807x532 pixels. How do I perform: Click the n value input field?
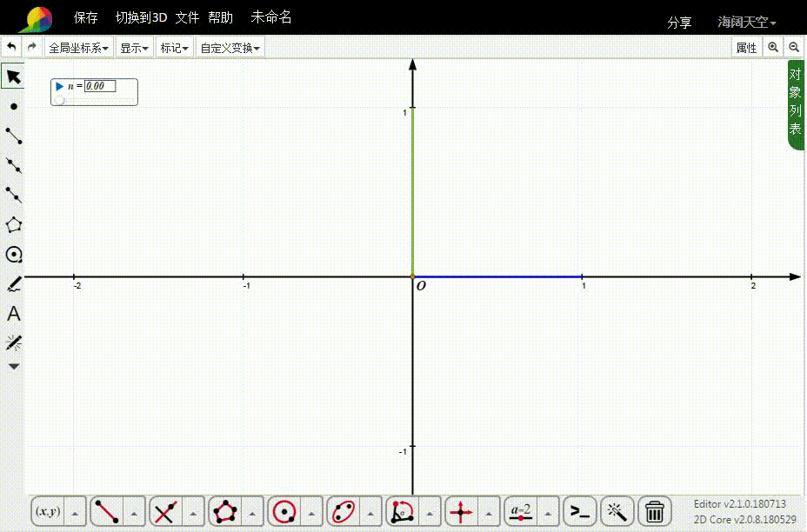click(100, 86)
